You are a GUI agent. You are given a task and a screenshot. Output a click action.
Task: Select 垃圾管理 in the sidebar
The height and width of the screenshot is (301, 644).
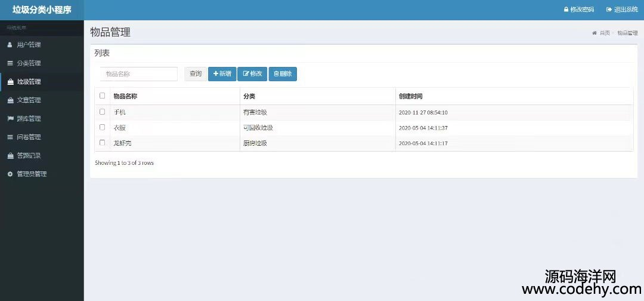point(42,82)
